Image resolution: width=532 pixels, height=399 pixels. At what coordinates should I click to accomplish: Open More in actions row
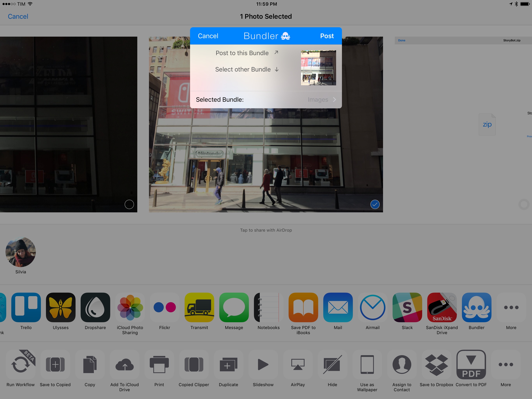(506, 364)
